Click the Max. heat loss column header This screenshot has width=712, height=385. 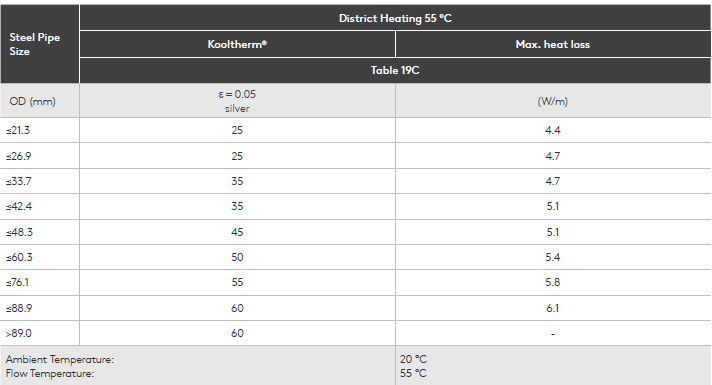553,44
